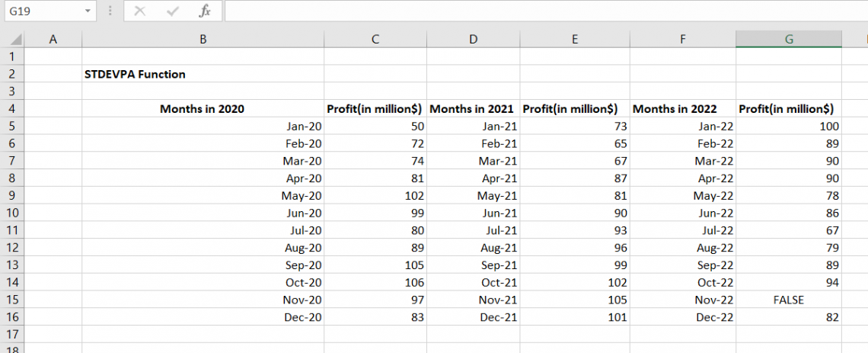
Task: Select column G header
Action: [788, 40]
